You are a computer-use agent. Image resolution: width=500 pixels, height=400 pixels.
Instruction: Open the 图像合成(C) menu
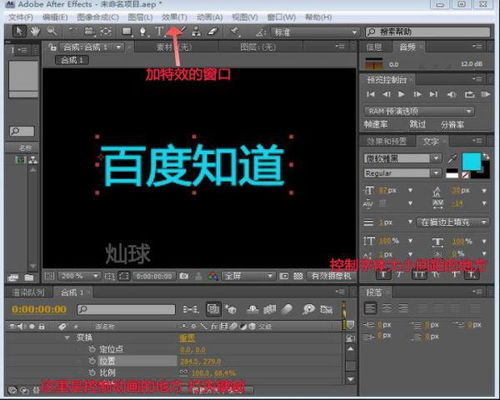tap(98, 17)
